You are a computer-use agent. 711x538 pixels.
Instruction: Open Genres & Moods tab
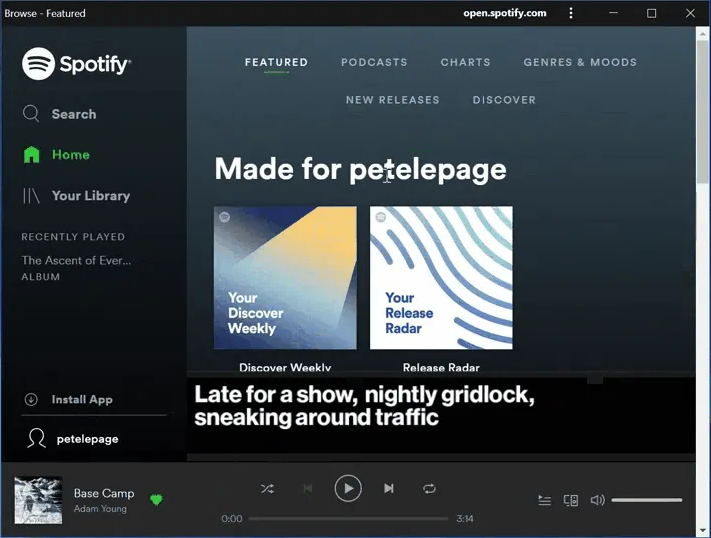point(580,62)
